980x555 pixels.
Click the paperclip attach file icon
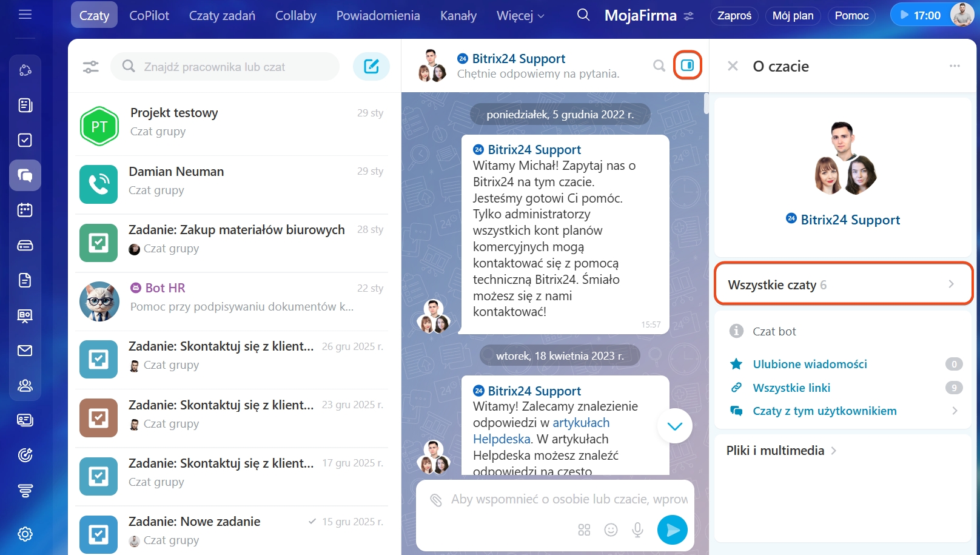(x=436, y=500)
